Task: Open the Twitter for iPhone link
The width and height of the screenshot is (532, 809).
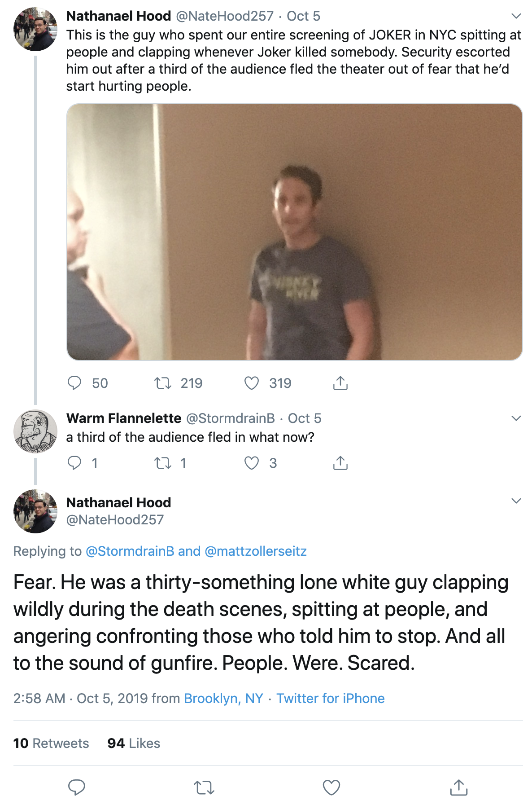Action: click(x=331, y=698)
